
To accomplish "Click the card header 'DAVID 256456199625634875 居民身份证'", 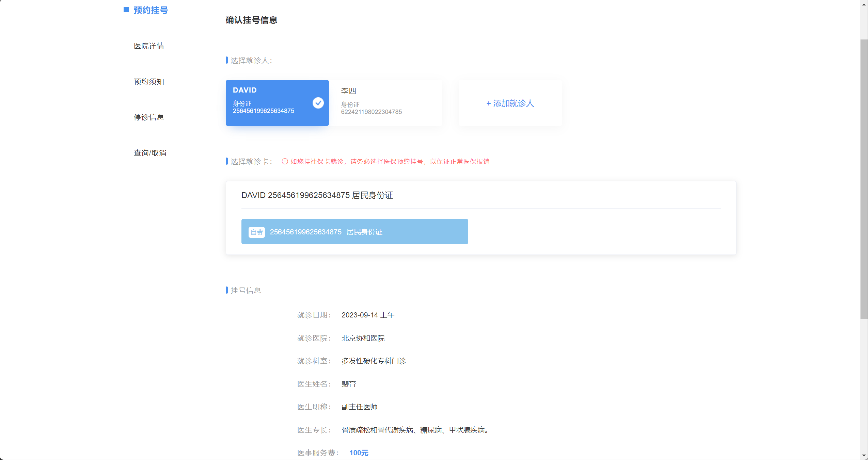I will (x=317, y=195).
